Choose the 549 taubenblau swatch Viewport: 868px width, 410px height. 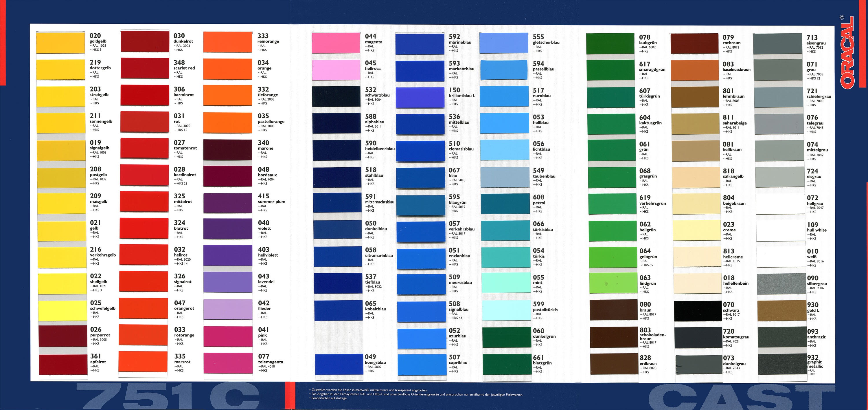click(x=505, y=177)
